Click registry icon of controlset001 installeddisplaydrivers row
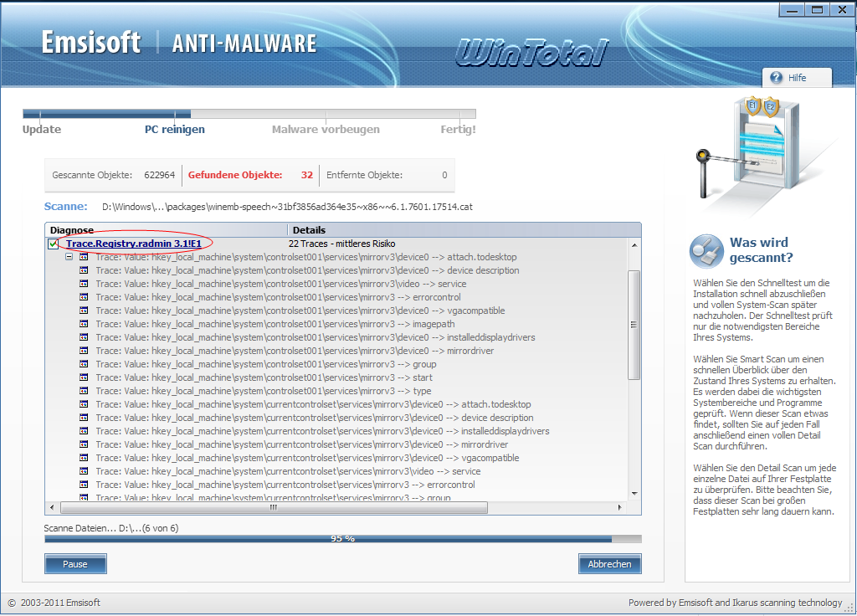 (84, 337)
